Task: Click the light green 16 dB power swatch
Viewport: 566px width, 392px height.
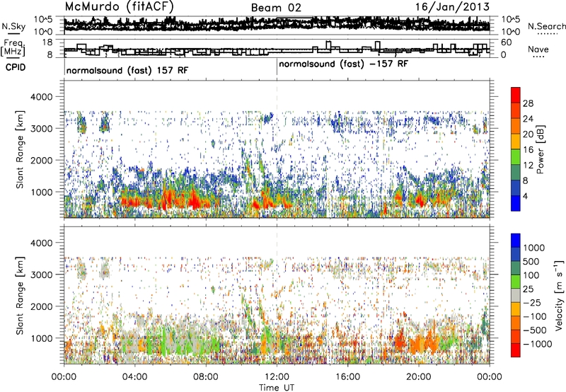Action: point(516,157)
